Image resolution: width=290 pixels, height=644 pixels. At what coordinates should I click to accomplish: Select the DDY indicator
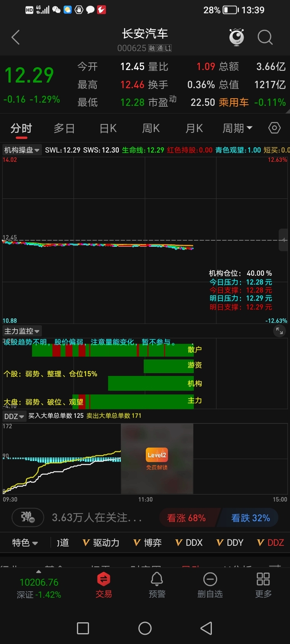[x=230, y=543]
